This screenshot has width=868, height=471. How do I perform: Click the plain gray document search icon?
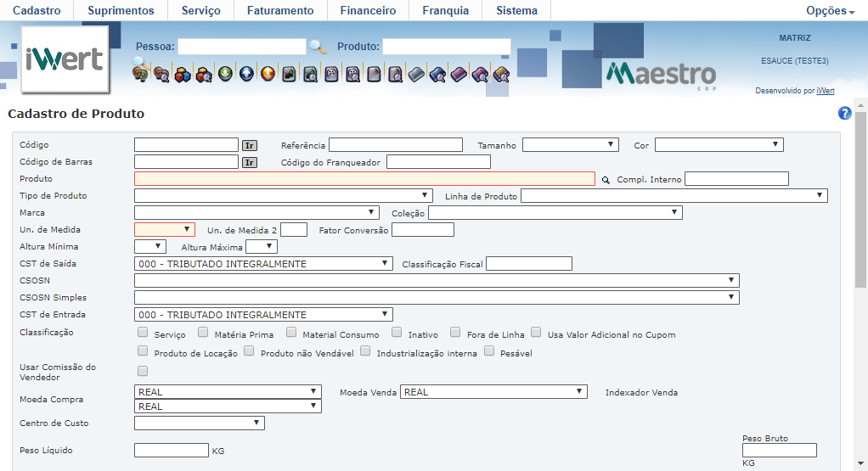(x=395, y=74)
